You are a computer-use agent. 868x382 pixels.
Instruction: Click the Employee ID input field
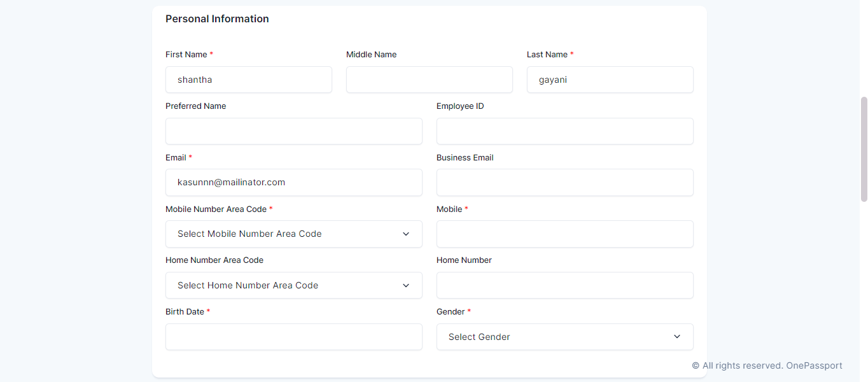564,131
